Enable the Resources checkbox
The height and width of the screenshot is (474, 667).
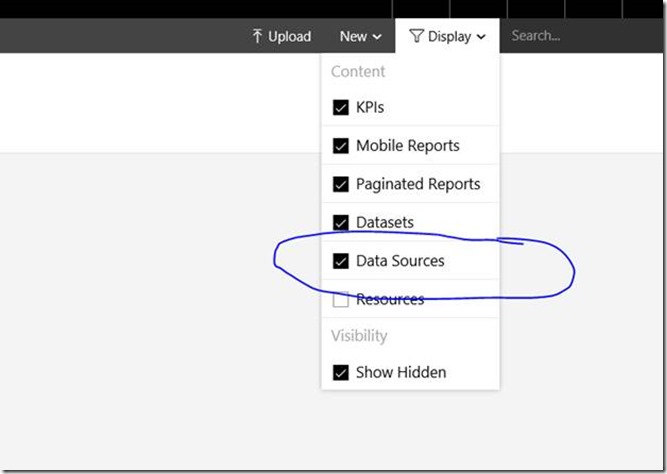(341, 299)
